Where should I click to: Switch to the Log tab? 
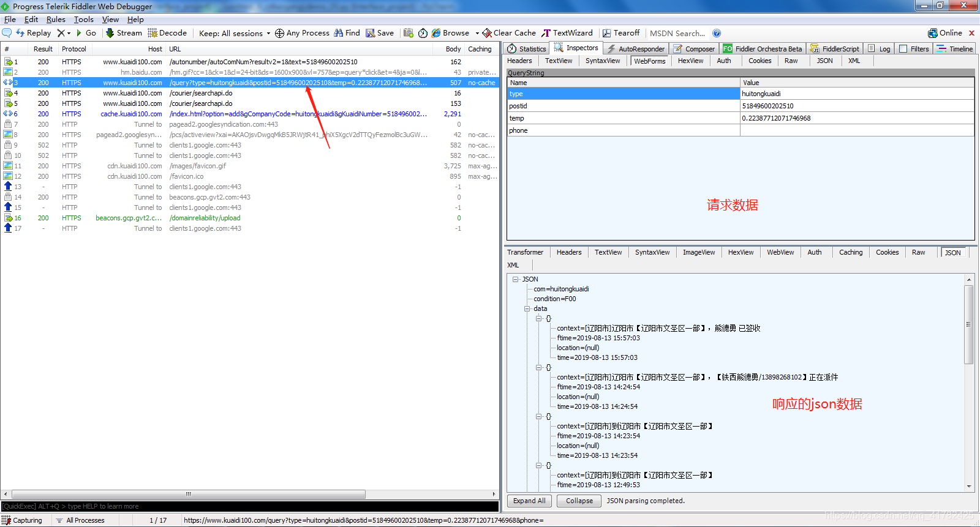pyautogui.click(x=879, y=48)
